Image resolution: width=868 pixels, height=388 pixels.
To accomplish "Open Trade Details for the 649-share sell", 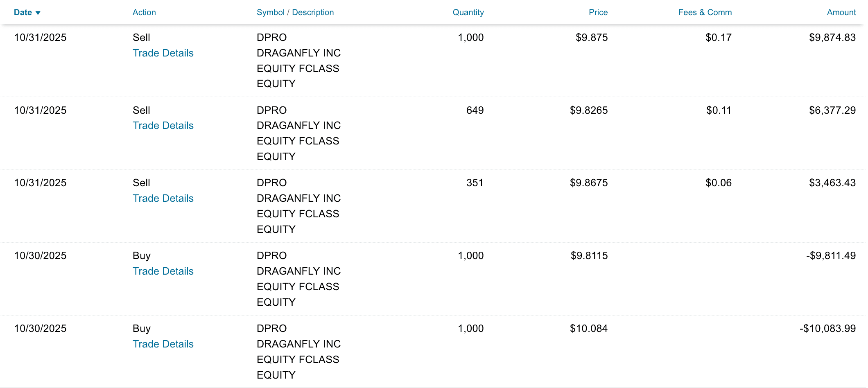I will [163, 126].
